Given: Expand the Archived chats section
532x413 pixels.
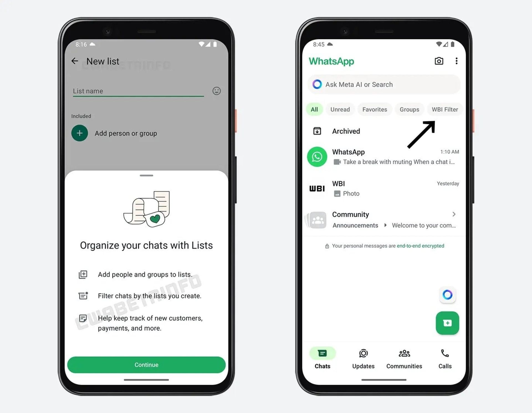Looking at the screenshot, I should [346, 131].
